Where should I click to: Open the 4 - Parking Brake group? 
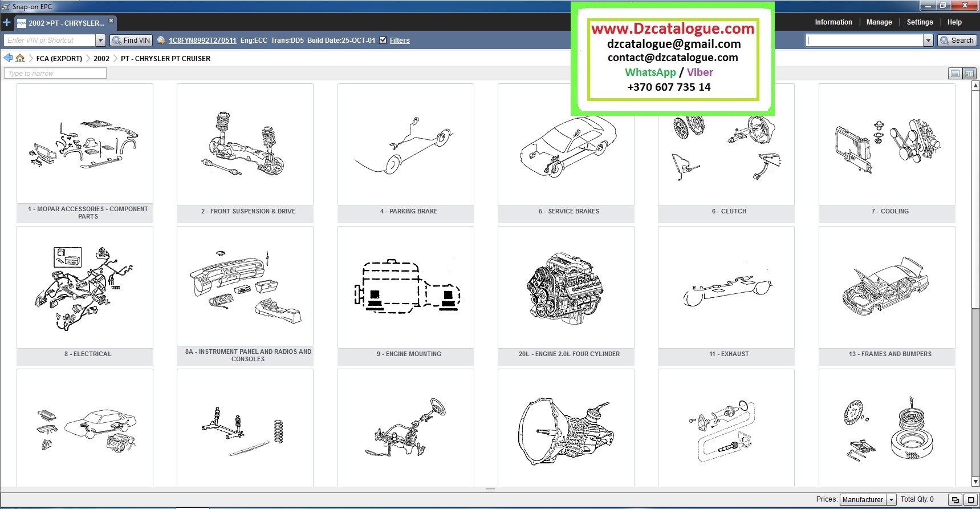point(406,153)
